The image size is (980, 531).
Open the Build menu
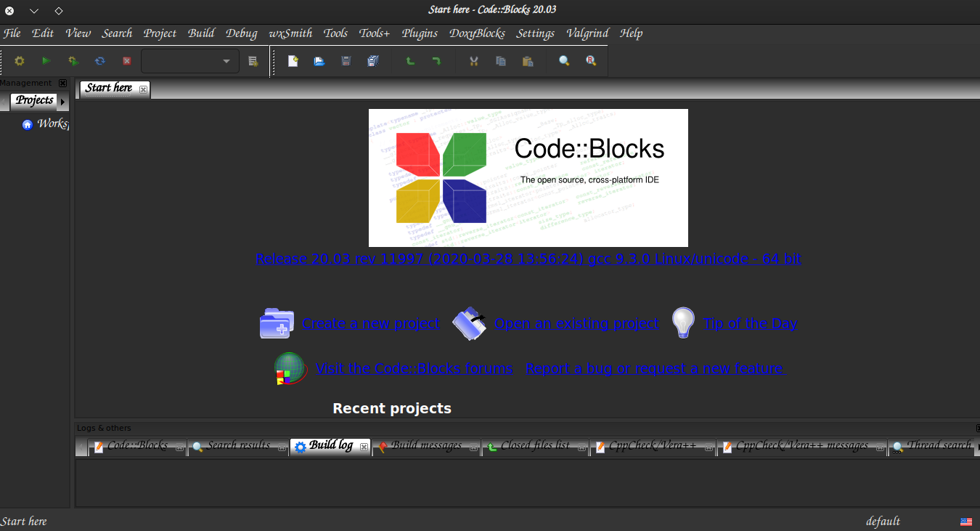click(201, 33)
